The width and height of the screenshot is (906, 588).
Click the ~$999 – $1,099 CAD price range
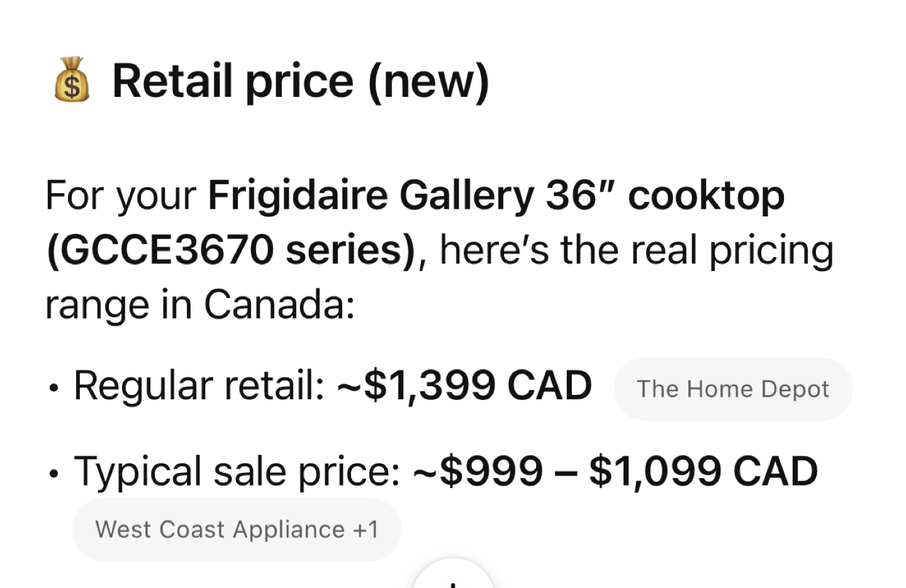point(615,471)
